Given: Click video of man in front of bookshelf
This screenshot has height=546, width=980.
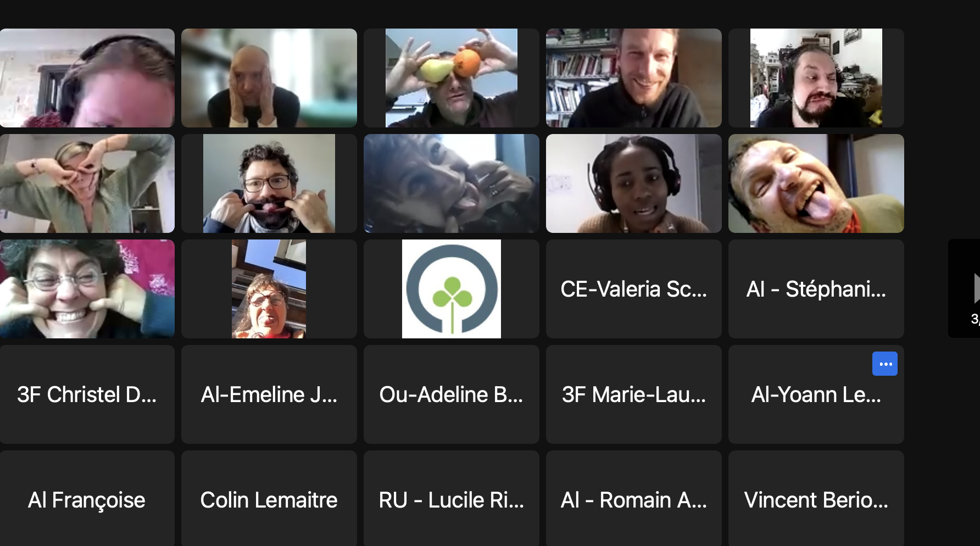Looking at the screenshot, I should (634, 78).
